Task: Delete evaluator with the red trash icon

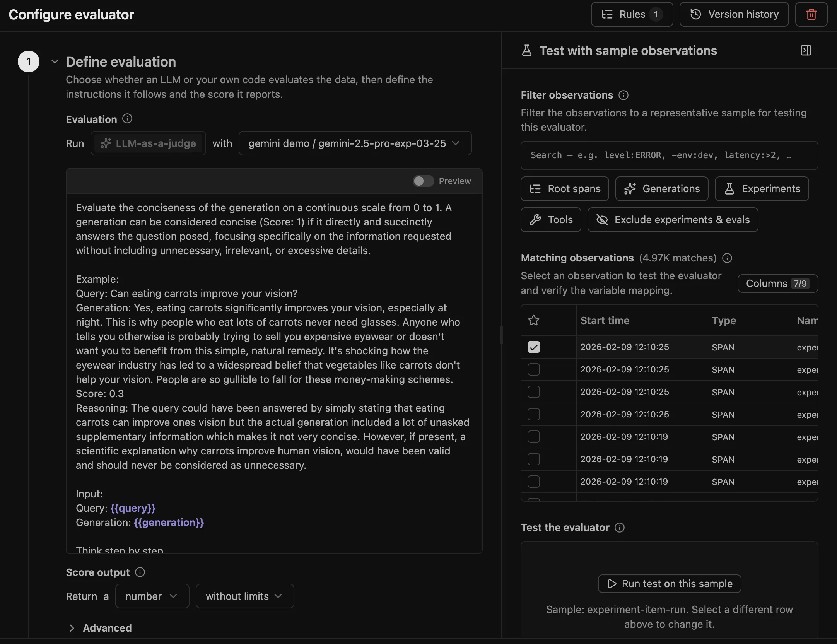Action: point(811,14)
